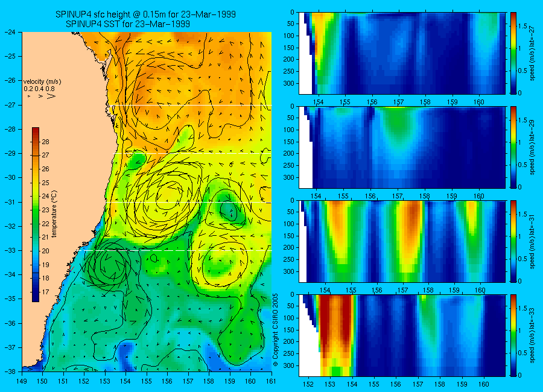Click the 'speed (m/s) lat=-29' colorbar label
This screenshot has height=392, width=543.
(532, 147)
